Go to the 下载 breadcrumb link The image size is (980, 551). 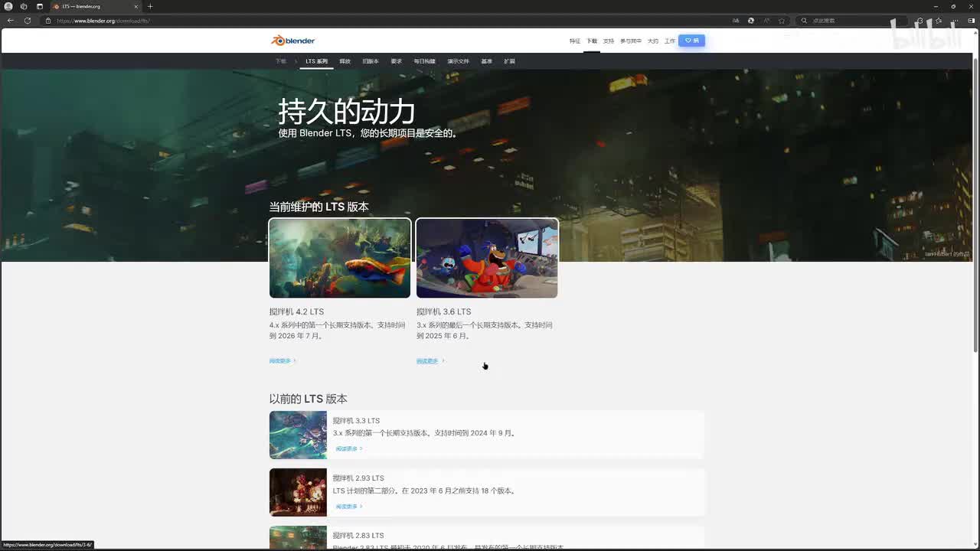point(281,61)
